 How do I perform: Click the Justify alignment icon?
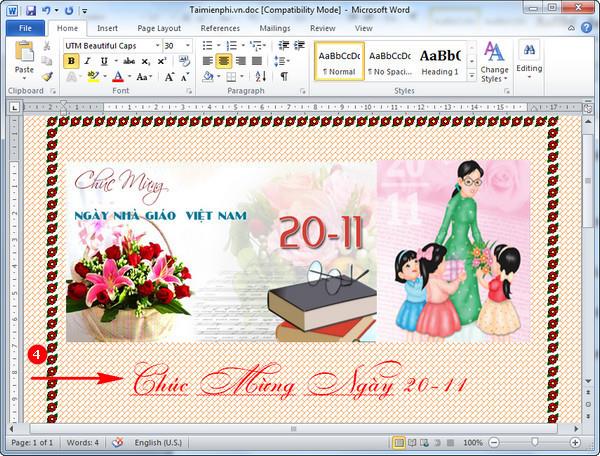(x=257, y=61)
